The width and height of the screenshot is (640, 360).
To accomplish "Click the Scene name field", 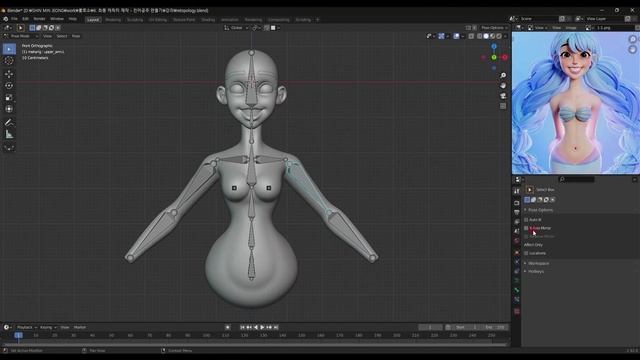I will coord(538,19).
